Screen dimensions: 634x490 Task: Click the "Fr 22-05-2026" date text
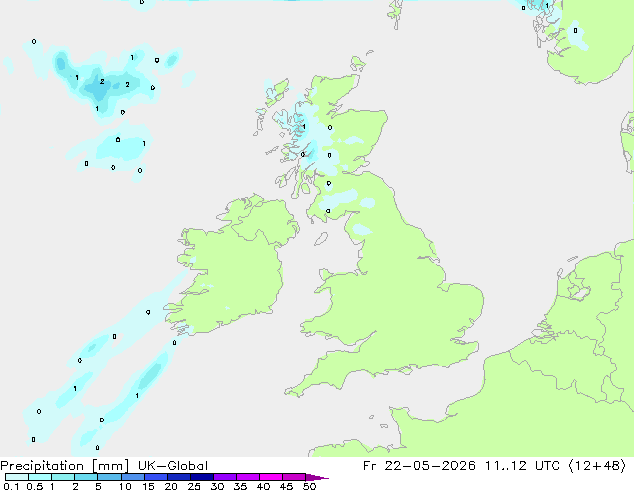(x=419, y=466)
